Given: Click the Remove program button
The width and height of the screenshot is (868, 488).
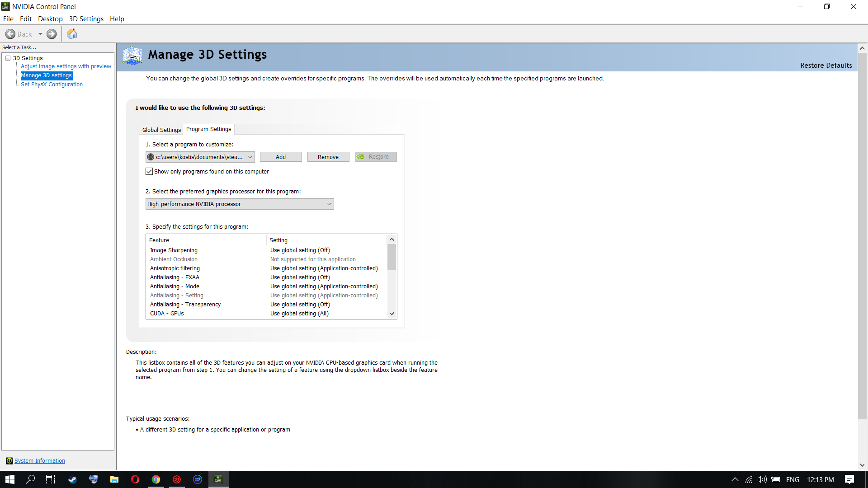Looking at the screenshot, I should point(328,157).
